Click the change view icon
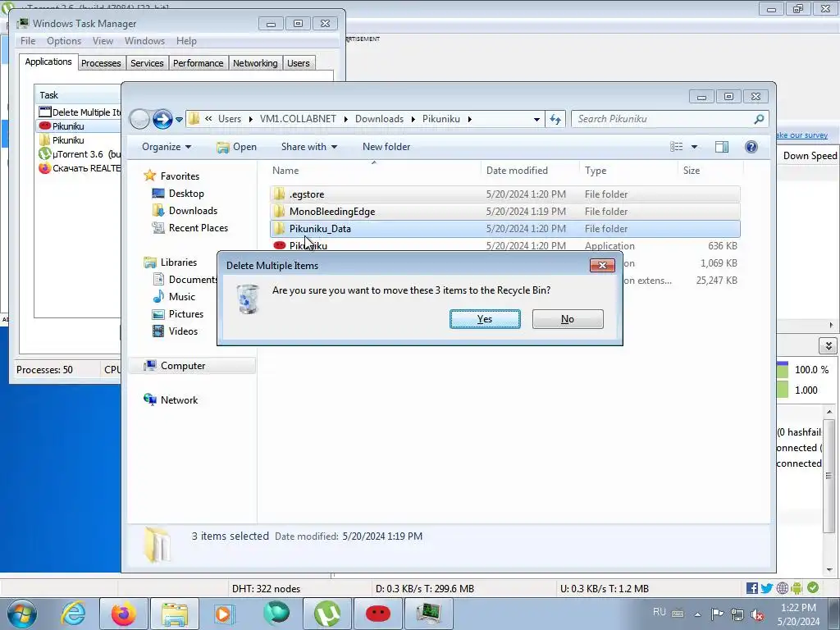Viewport: 840px width, 630px height. click(677, 147)
